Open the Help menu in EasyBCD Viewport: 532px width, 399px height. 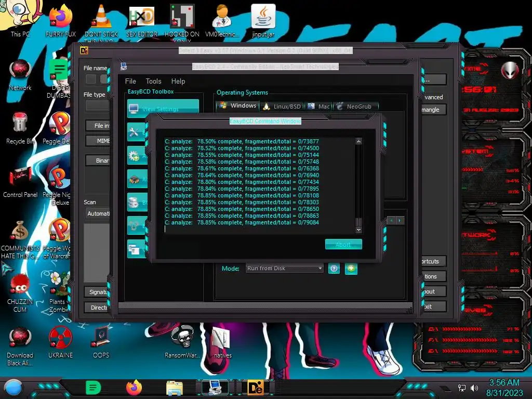[178, 81]
